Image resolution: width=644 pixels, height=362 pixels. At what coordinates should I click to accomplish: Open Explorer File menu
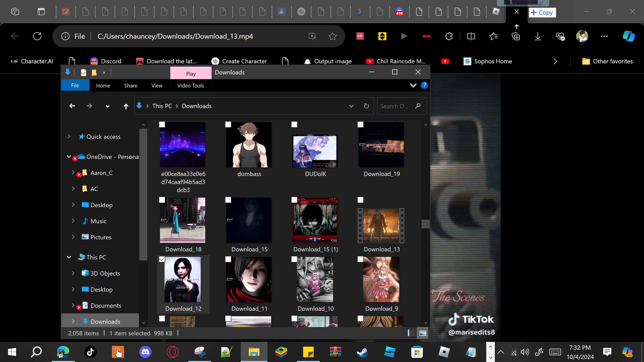click(75, 85)
